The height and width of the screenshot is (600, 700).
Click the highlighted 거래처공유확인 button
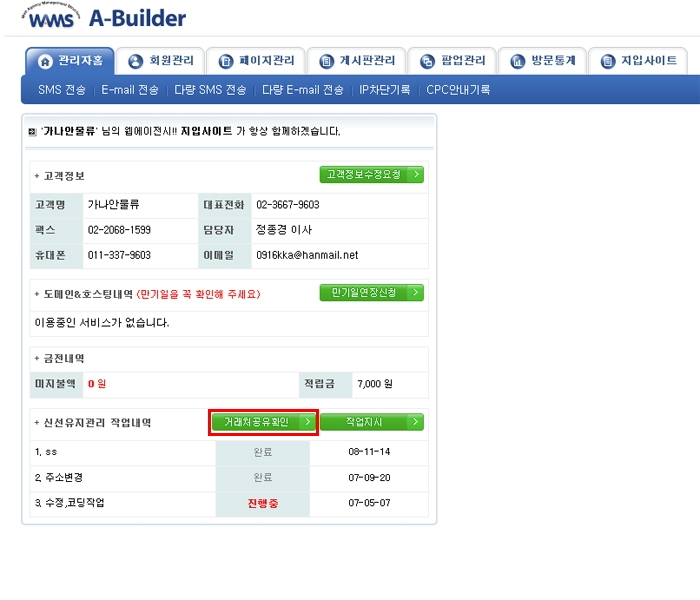click(x=263, y=423)
